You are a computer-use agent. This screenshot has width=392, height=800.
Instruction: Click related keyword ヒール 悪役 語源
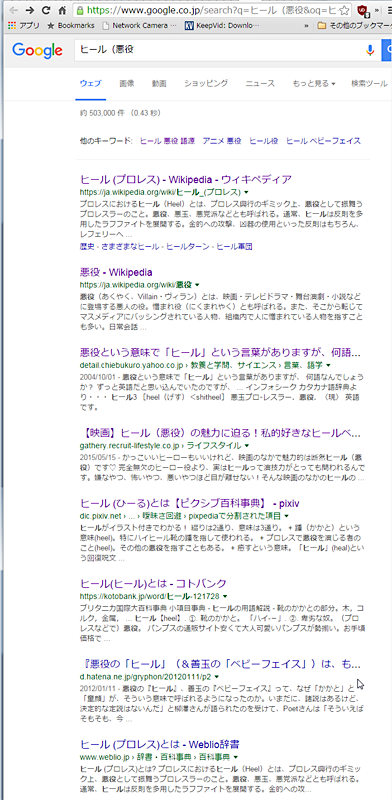pyautogui.click(x=167, y=141)
